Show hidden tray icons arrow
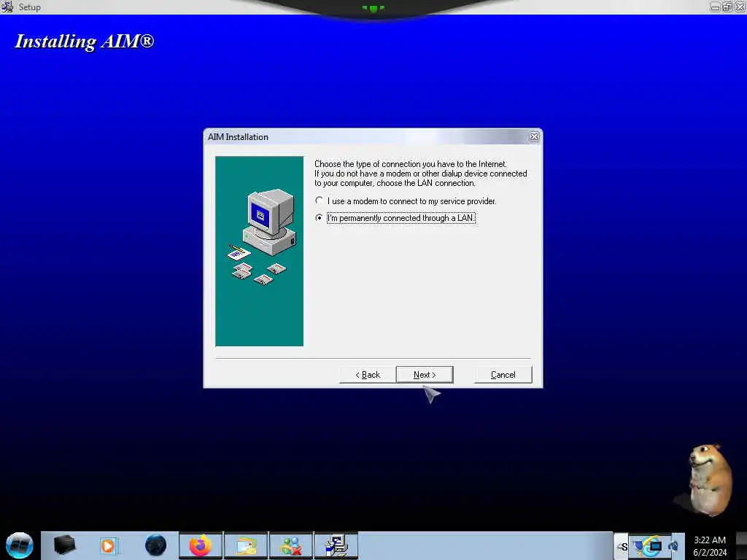The height and width of the screenshot is (560, 747). (622, 547)
